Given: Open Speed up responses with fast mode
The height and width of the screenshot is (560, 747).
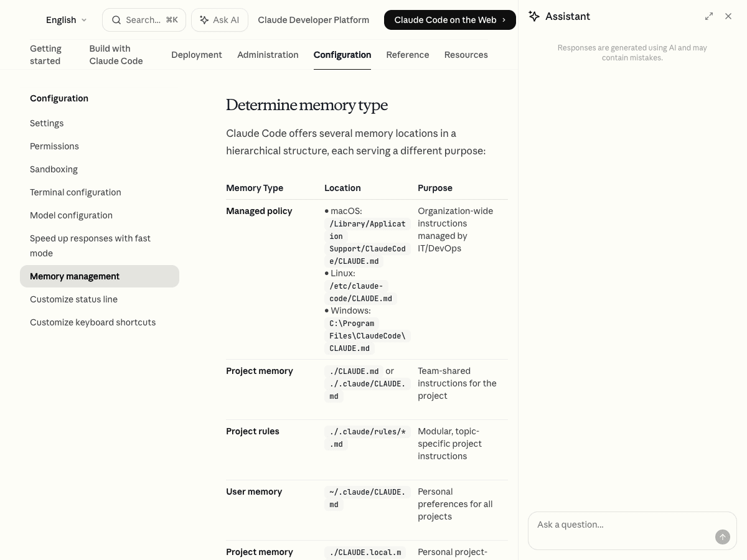Looking at the screenshot, I should coord(90,246).
